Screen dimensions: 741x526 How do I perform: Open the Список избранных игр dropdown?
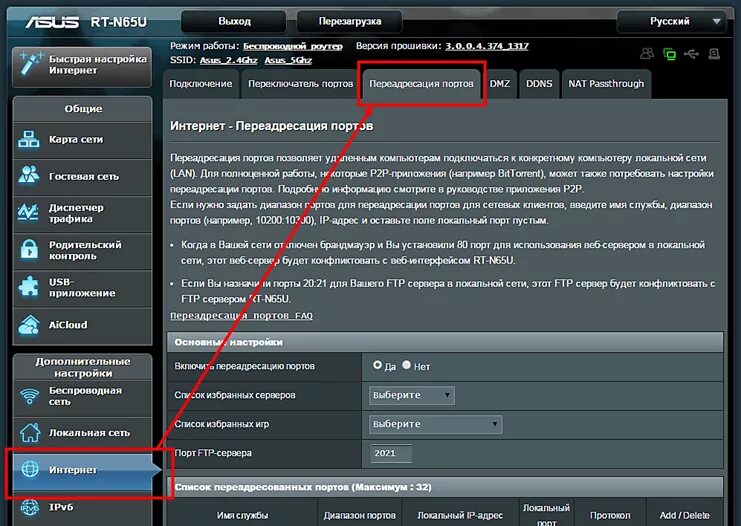435,424
